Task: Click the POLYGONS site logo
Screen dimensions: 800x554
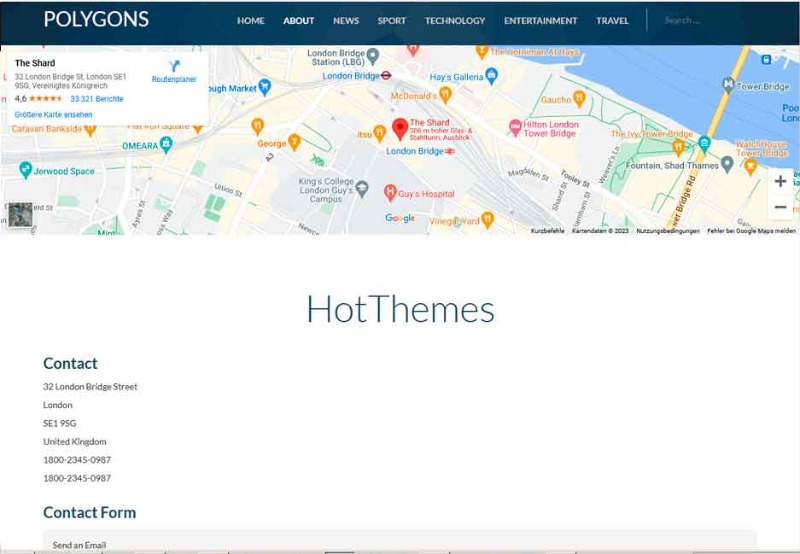Action: (x=96, y=19)
